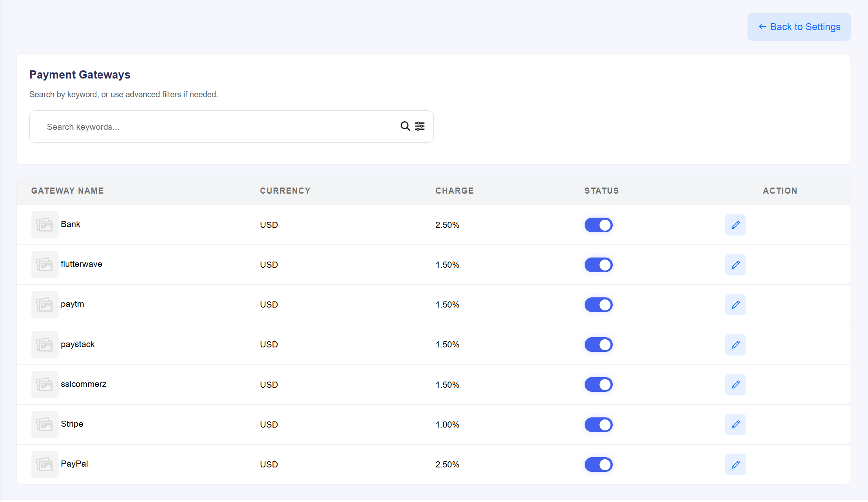The image size is (868, 502).
Task: Click the Bank gateway image thumbnail
Action: click(x=45, y=225)
